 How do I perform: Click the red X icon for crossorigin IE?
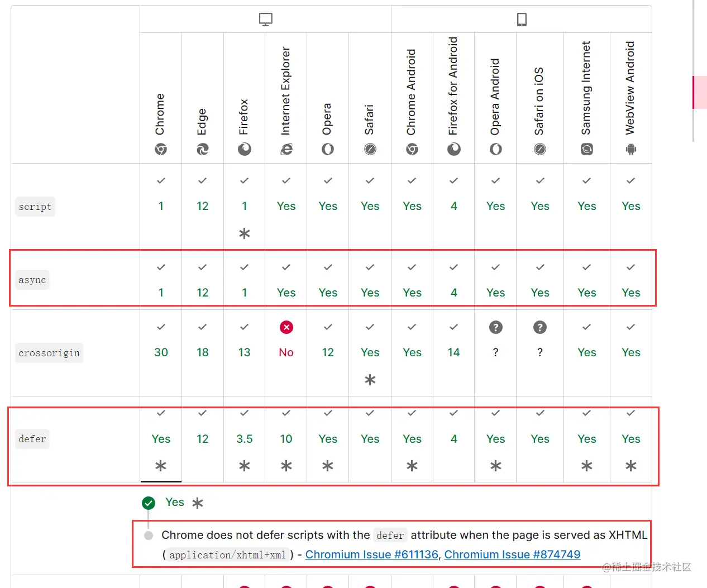[x=286, y=327]
